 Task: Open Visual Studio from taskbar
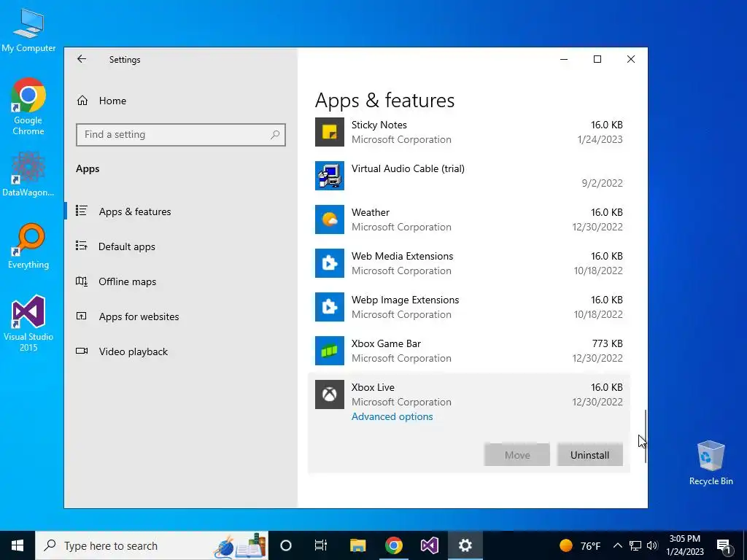(x=429, y=545)
